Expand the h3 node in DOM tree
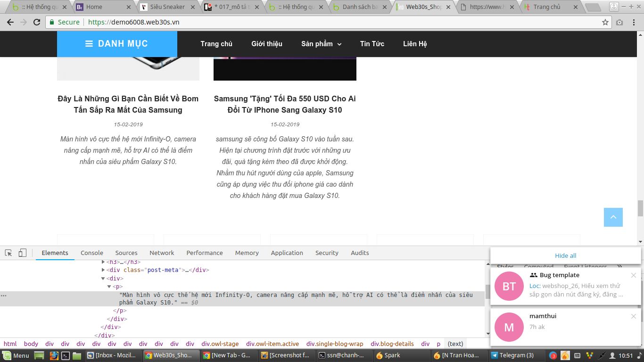This screenshot has height=362, width=644. [103, 262]
